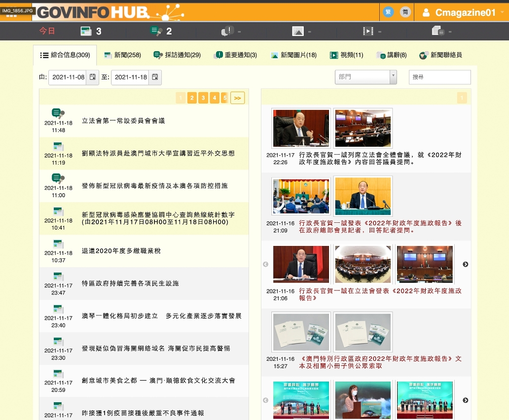509x420 pixels.
Task: Click the 搜尋 search field
Action: click(439, 77)
